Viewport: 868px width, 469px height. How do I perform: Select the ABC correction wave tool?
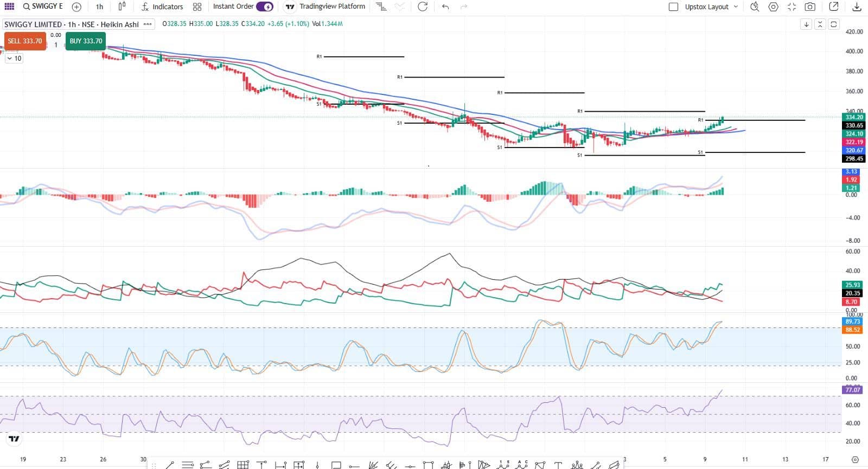click(x=521, y=465)
